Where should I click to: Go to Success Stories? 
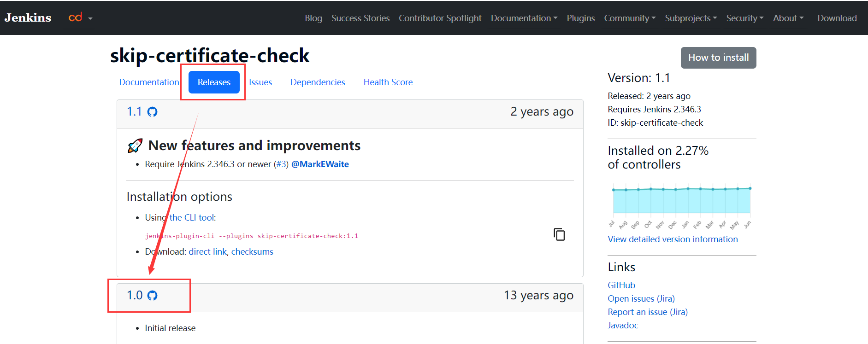[360, 18]
